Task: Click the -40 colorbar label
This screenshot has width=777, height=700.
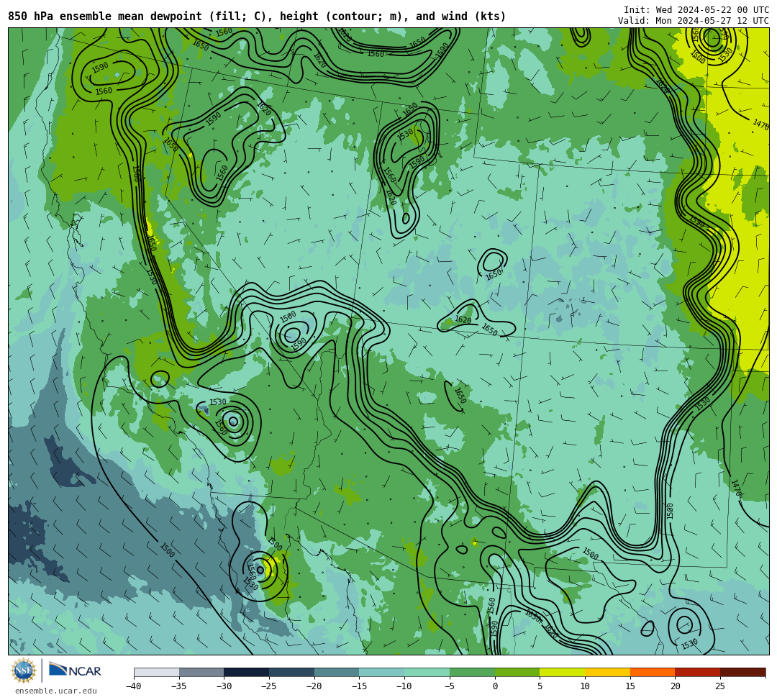Action: (134, 686)
